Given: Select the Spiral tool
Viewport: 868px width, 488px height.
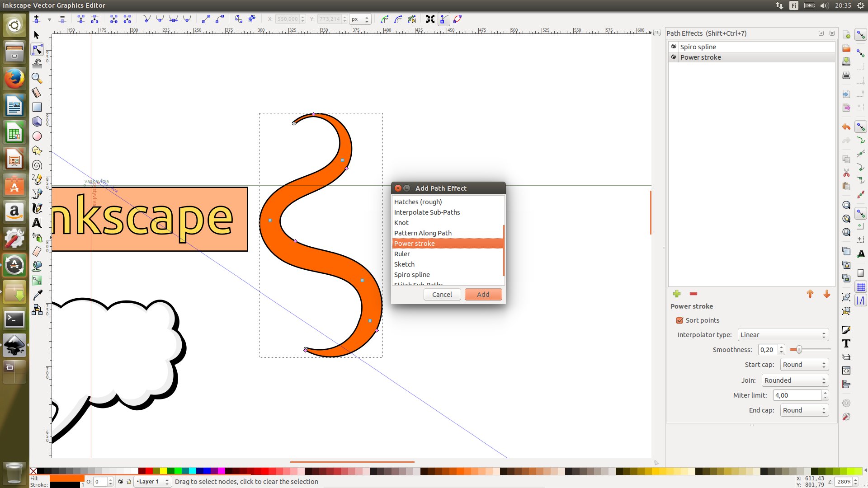Looking at the screenshot, I should 37,165.
